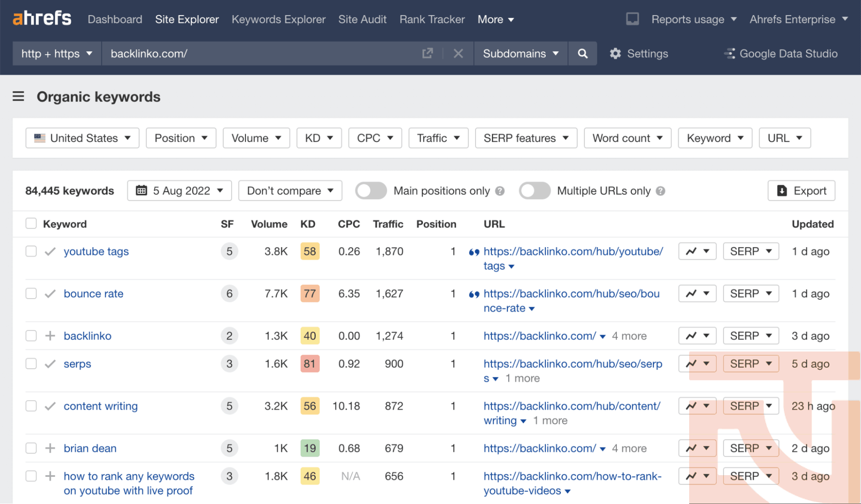
Task: Select the serps row checkbox
Action: pos(31,364)
